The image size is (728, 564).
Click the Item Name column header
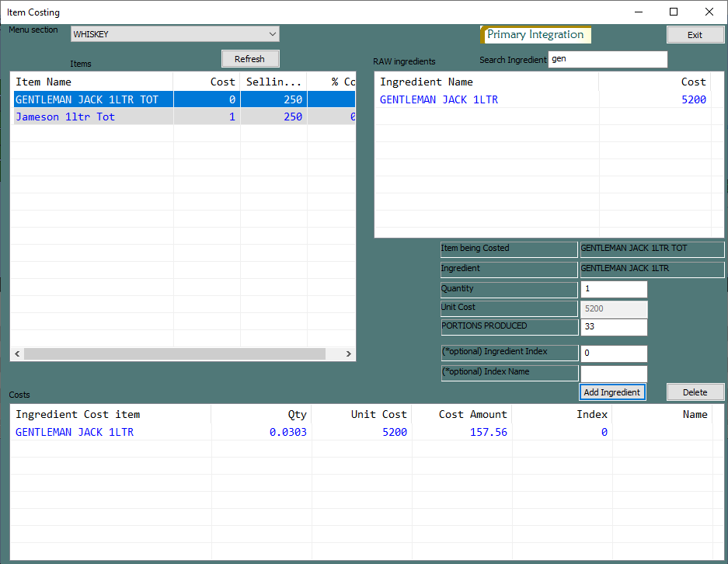(92, 82)
